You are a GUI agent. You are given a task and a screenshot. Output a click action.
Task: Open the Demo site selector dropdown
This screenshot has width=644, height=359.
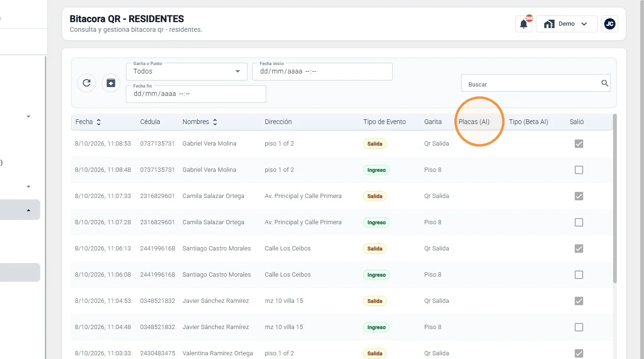[567, 24]
